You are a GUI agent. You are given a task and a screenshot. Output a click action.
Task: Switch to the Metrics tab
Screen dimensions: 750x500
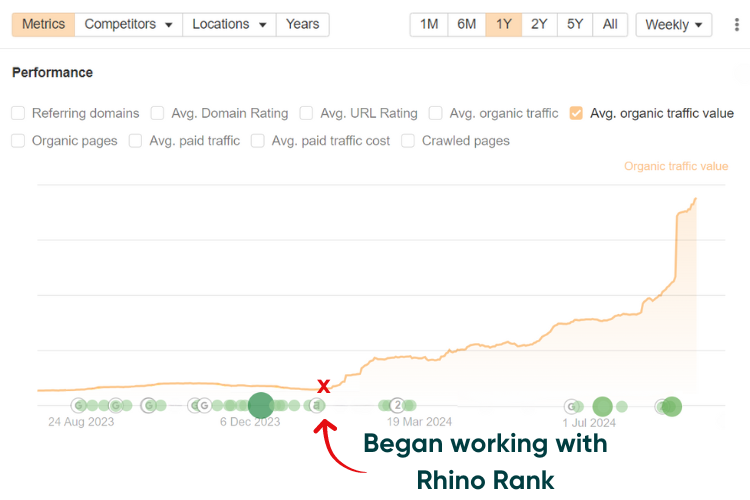[44, 24]
